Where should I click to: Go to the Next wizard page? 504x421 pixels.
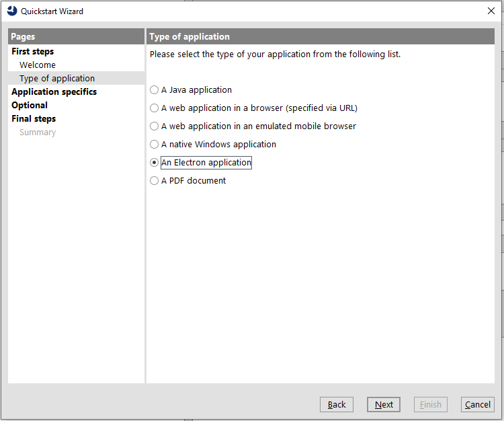384,404
